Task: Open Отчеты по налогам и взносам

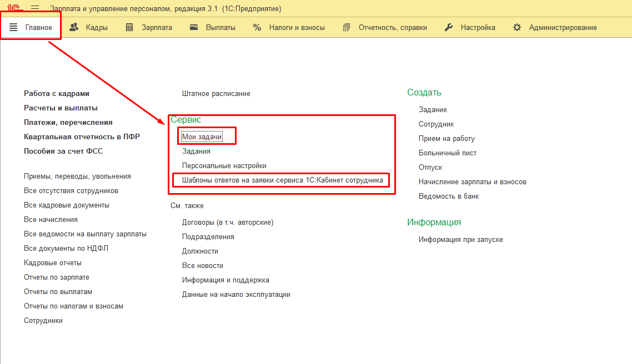Action: tap(73, 306)
